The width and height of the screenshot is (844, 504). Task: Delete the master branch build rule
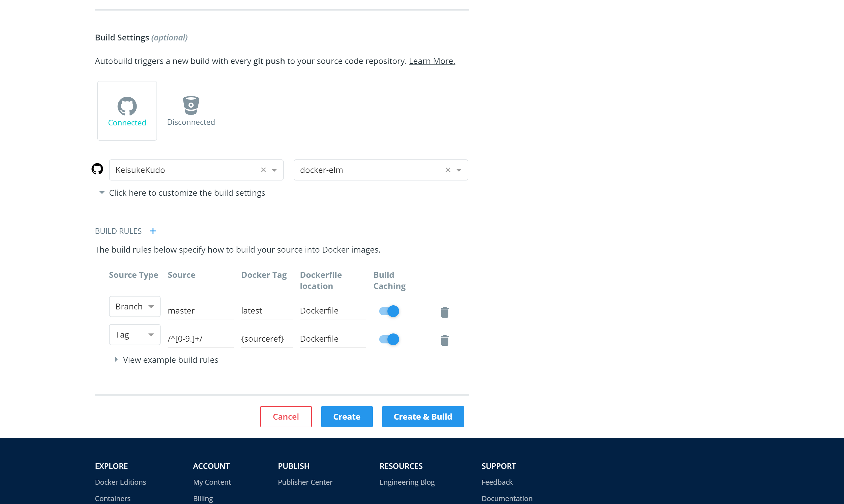point(445,312)
